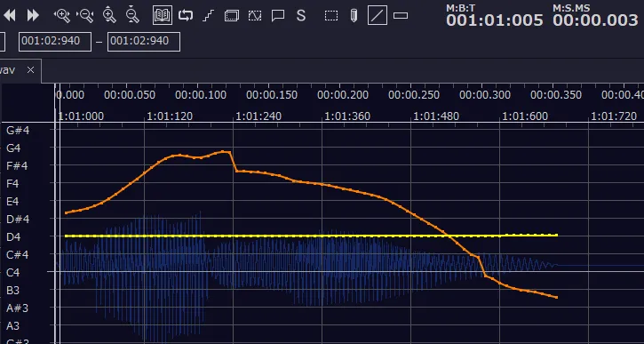This screenshot has width=644, height=344.
Task: Toggle the diagonal line tool
Action: [377, 16]
